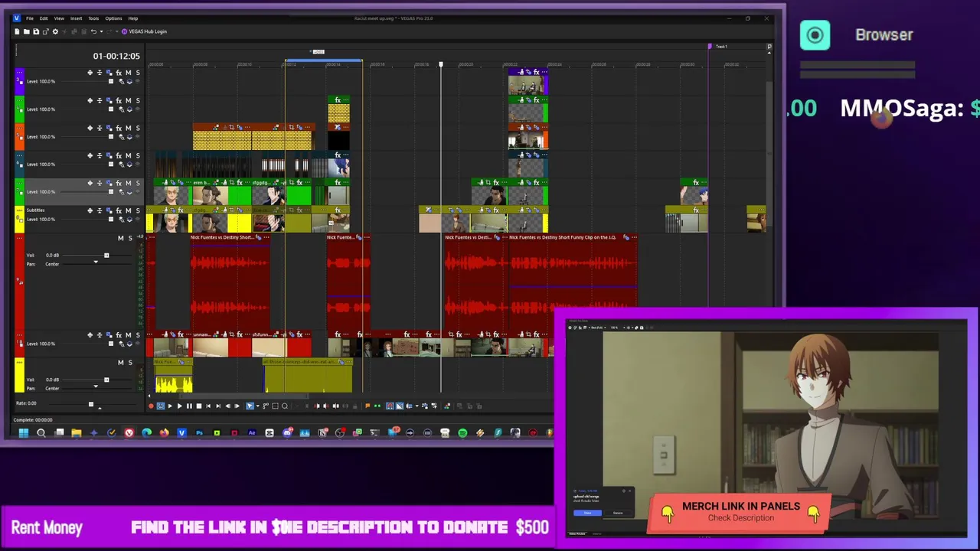Open the File menu
The image size is (980, 551).
click(30, 18)
